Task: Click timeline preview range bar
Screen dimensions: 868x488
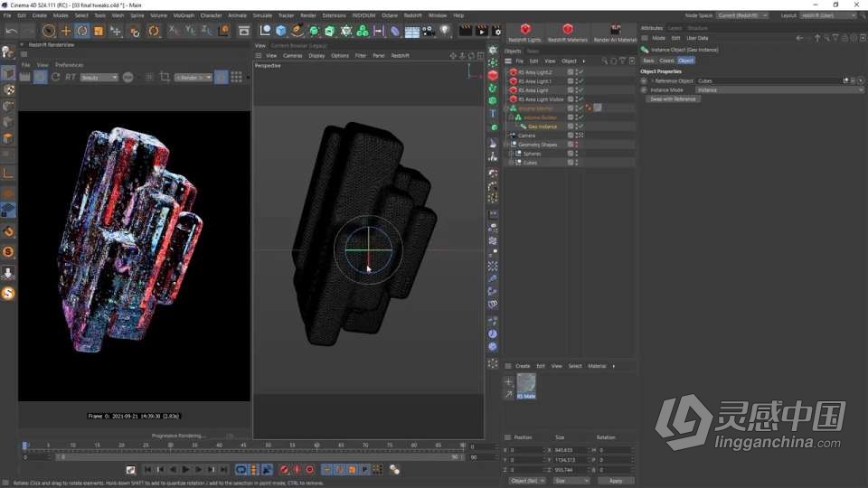Action: (260, 457)
